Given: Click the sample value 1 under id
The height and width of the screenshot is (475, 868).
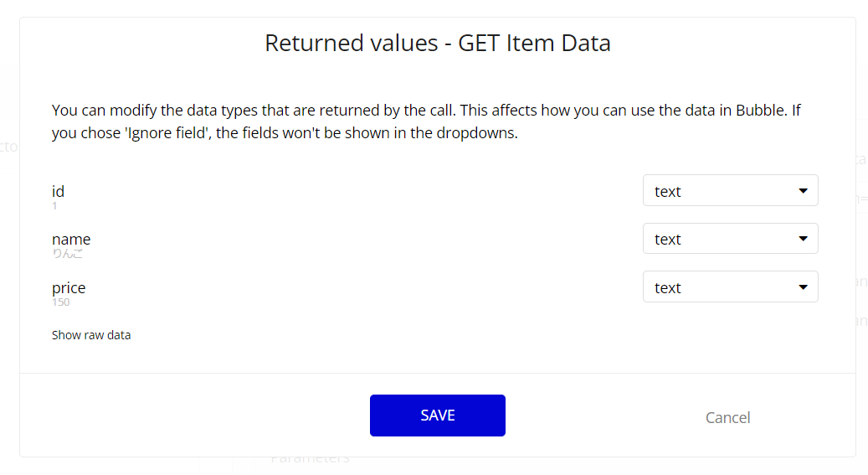Looking at the screenshot, I should (54, 206).
